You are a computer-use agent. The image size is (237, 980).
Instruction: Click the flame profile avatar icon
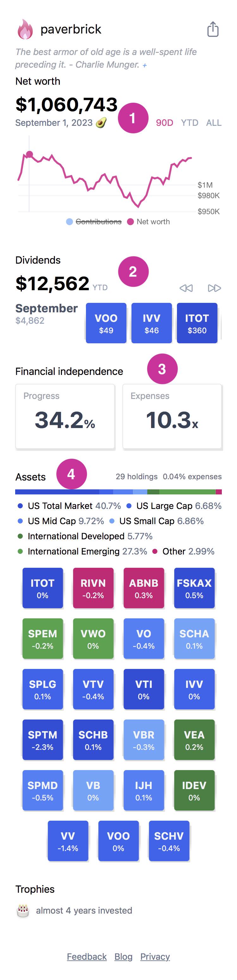pyautogui.click(x=25, y=29)
